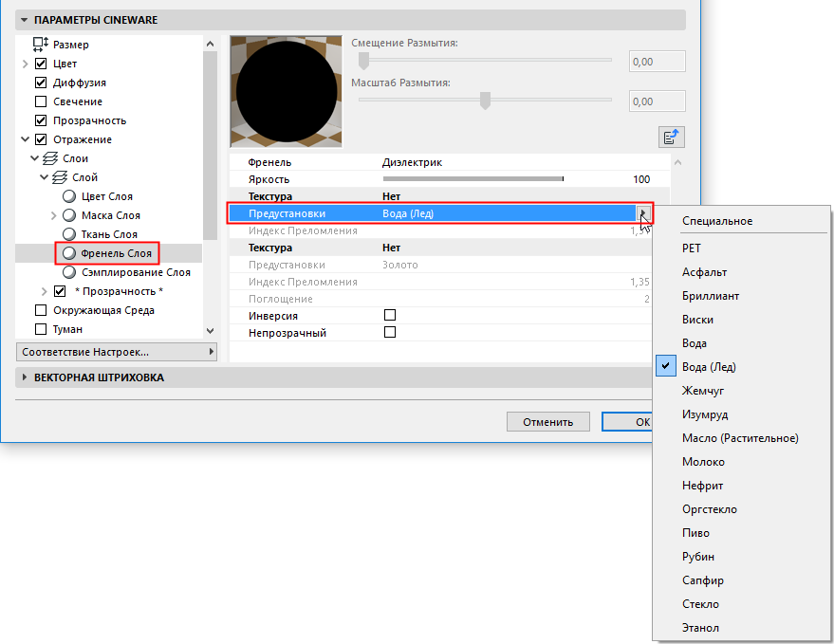
Task: Click the material preview sphere thumbnail
Action: pos(287,91)
